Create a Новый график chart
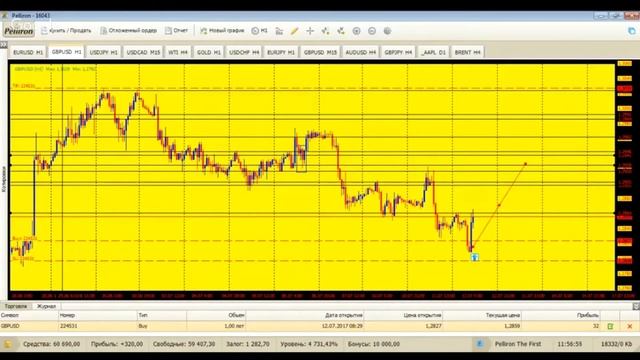Screen dimensions: 640x360 222,31
